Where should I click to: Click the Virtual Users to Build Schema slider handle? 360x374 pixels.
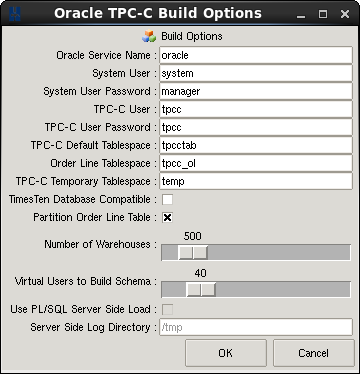(x=201, y=289)
